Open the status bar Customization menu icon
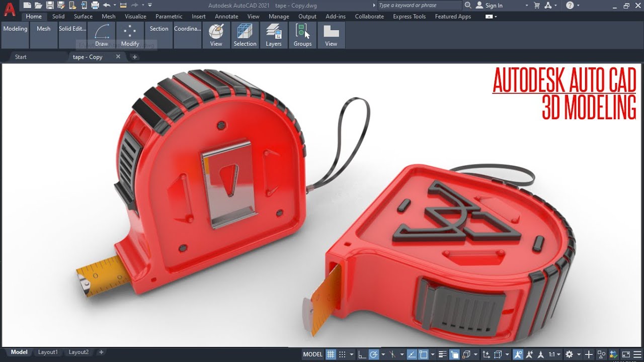 tap(637, 354)
